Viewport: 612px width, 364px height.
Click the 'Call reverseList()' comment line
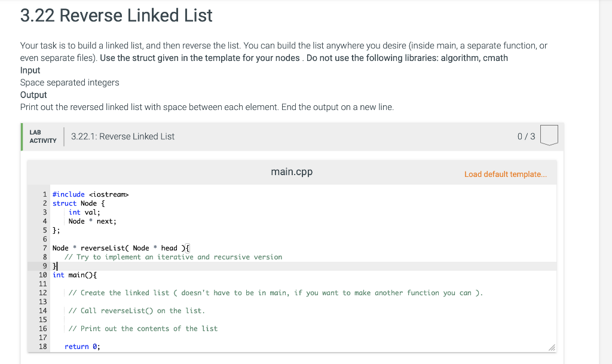click(x=137, y=311)
